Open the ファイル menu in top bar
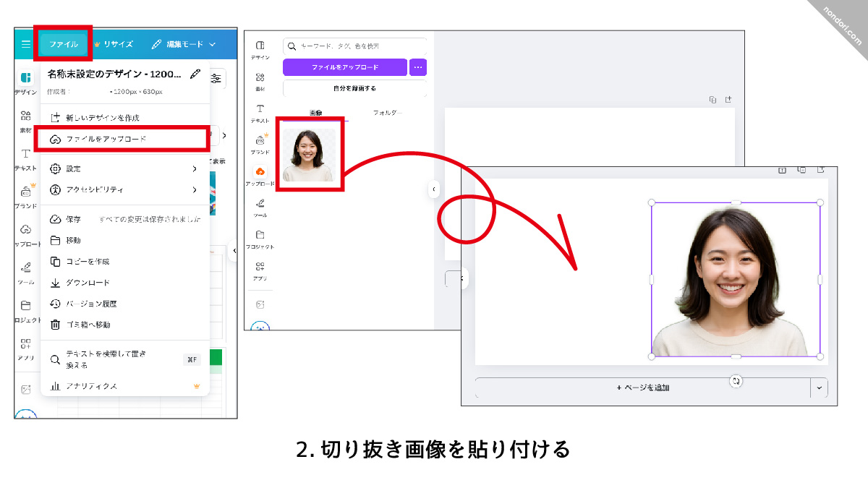868x488 pixels. pos(64,44)
